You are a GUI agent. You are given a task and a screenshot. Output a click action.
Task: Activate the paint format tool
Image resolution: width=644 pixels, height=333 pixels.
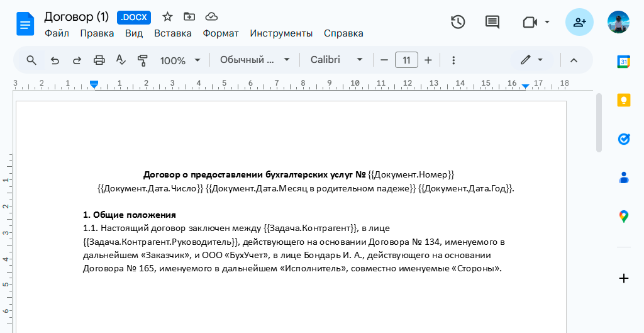142,60
